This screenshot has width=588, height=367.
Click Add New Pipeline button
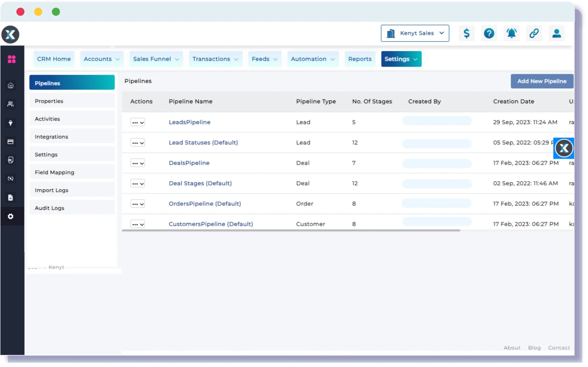pos(542,81)
